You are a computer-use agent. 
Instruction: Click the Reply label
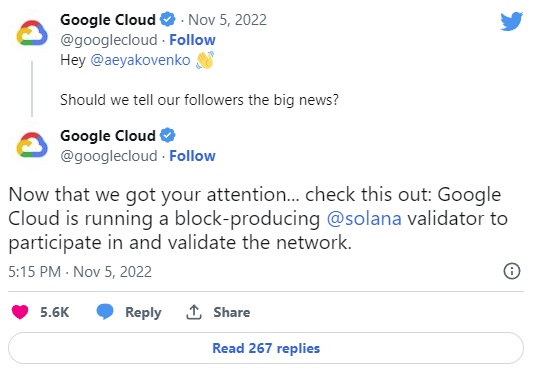(x=143, y=312)
